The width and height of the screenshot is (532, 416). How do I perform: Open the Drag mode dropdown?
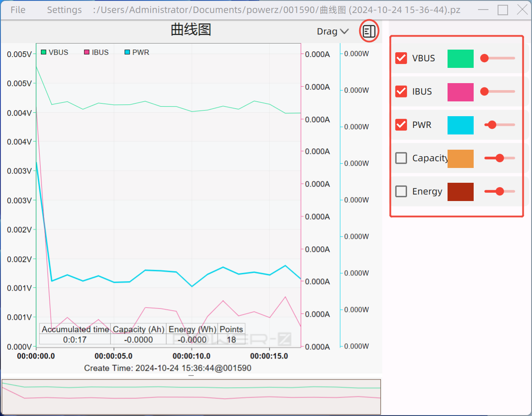[x=333, y=31]
